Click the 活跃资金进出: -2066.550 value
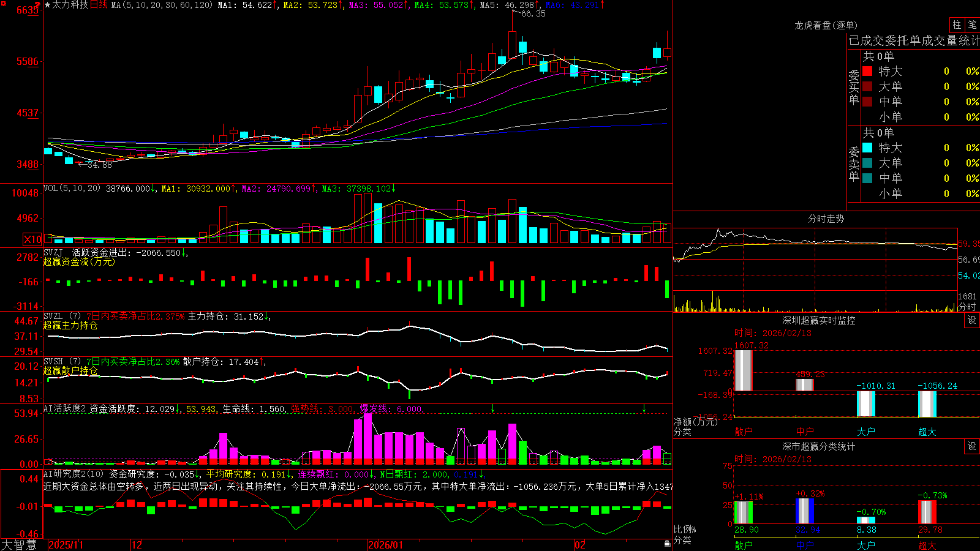Image resolution: width=980 pixels, height=551 pixels. pyautogui.click(x=127, y=252)
